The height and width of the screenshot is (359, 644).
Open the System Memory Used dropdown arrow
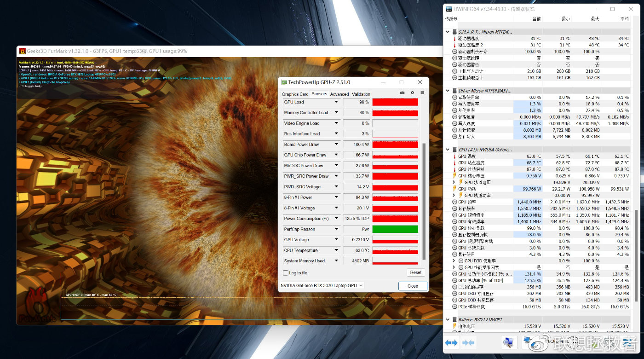pyautogui.click(x=336, y=261)
